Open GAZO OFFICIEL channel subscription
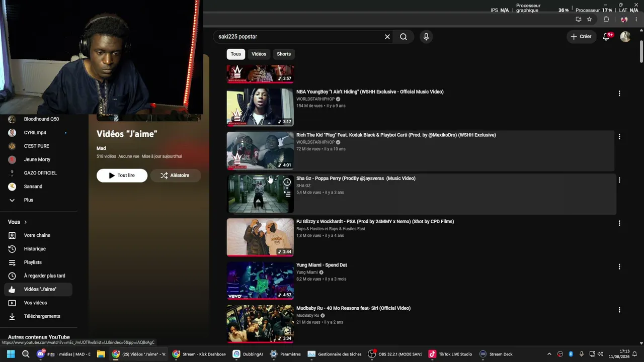The height and width of the screenshot is (362, 644). pos(38,173)
